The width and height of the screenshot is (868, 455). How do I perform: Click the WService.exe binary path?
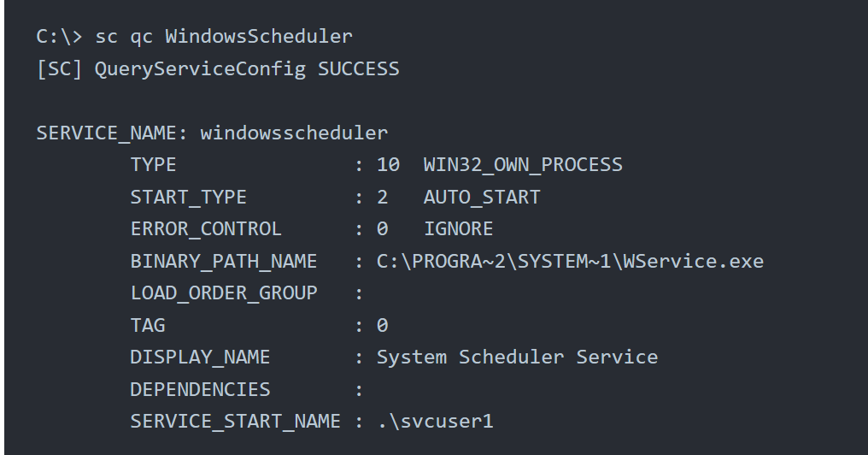pyautogui.click(x=570, y=261)
